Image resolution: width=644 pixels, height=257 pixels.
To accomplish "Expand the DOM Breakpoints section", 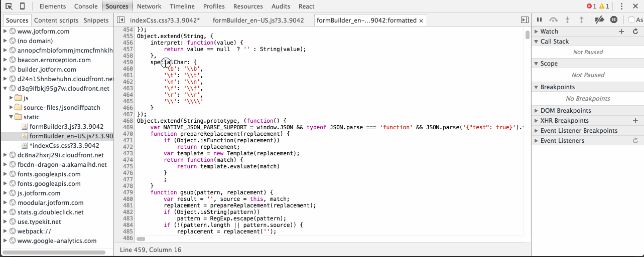I will point(536,111).
